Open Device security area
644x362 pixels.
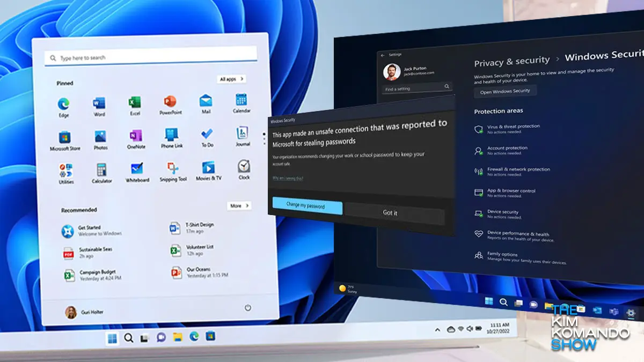[499, 214]
